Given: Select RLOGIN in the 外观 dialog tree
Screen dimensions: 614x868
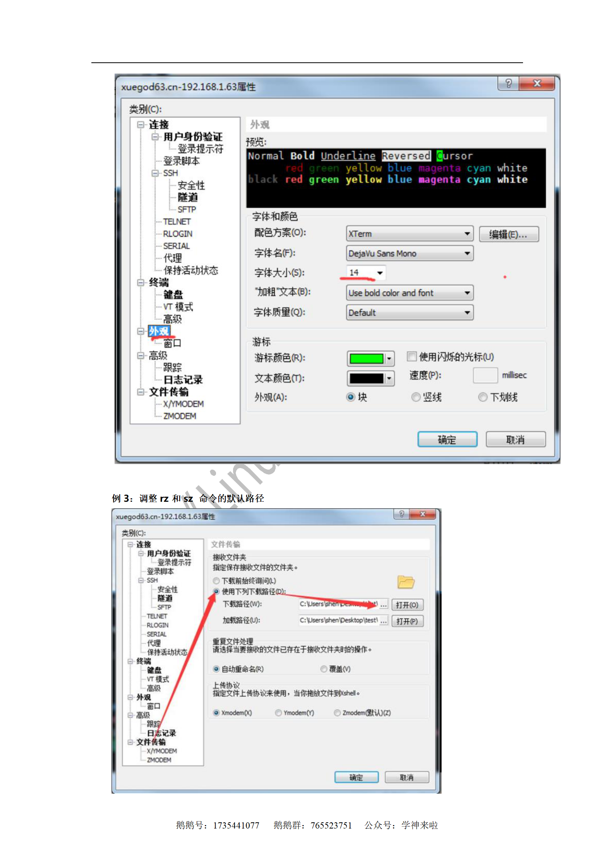Looking at the screenshot, I should point(178,234).
